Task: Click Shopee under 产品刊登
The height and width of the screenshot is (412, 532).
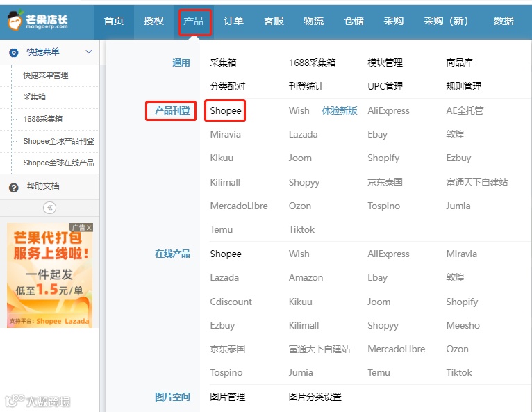Action: tap(226, 110)
